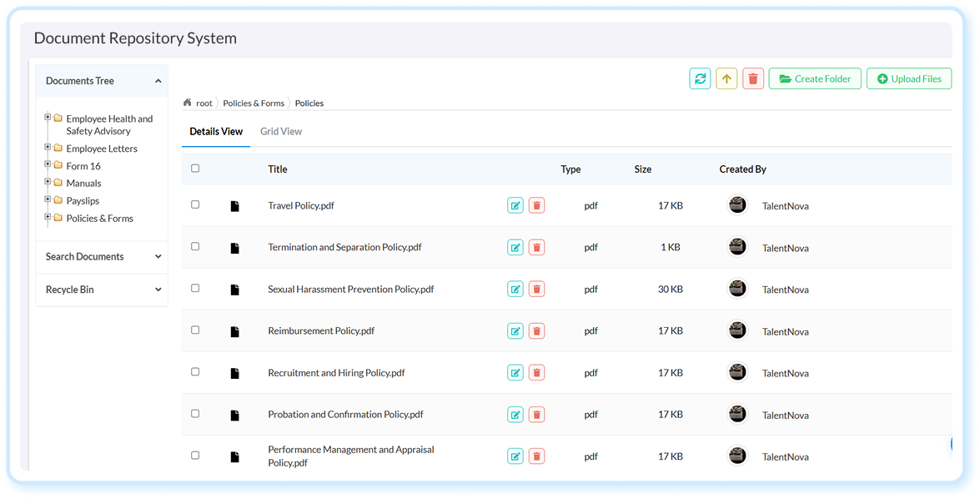Click the folder icon of Manuals

coord(58,183)
